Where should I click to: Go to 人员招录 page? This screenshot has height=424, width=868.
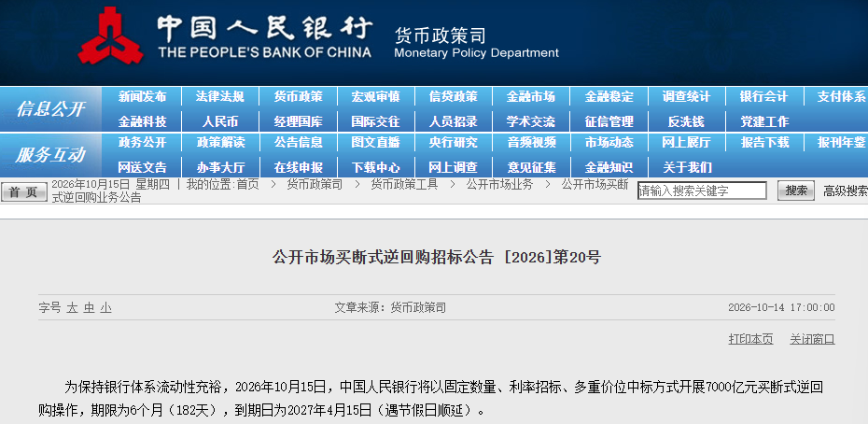tap(453, 121)
